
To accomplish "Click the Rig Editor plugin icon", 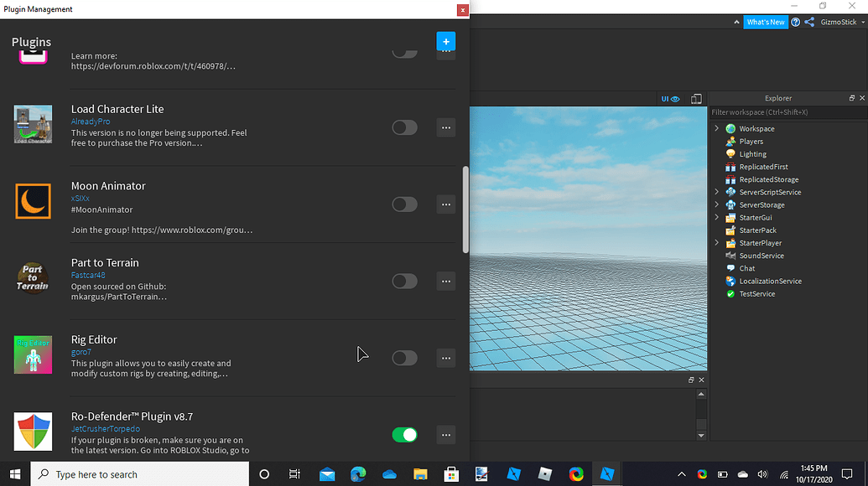I will click(x=34, y=355).
